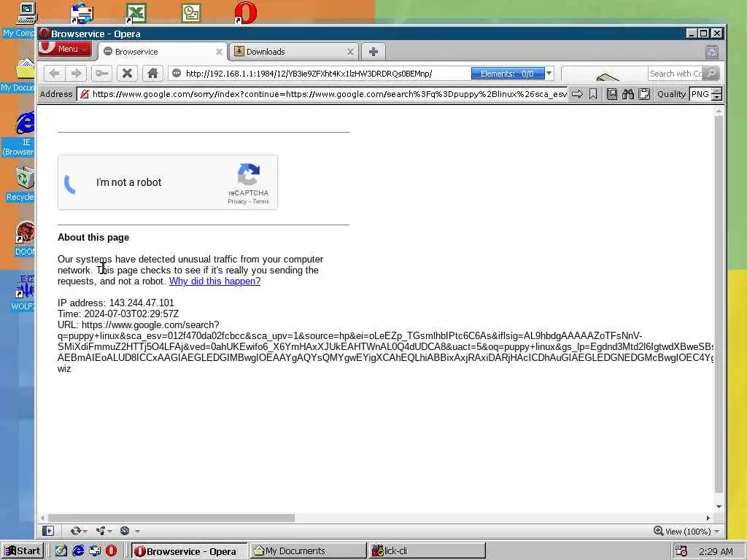
Task: Click the Quality PNG value field
Action: (x=700, y=94)
